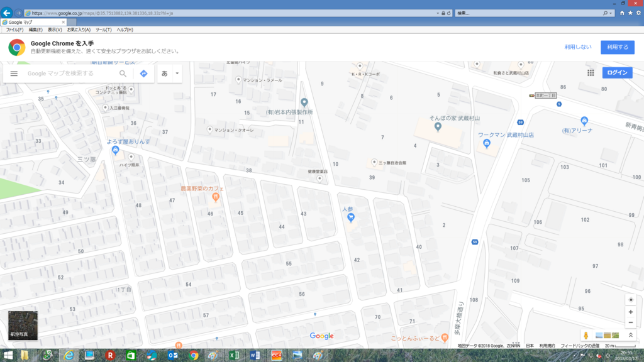Open browser settings gear icon

[x=639, y=13]
